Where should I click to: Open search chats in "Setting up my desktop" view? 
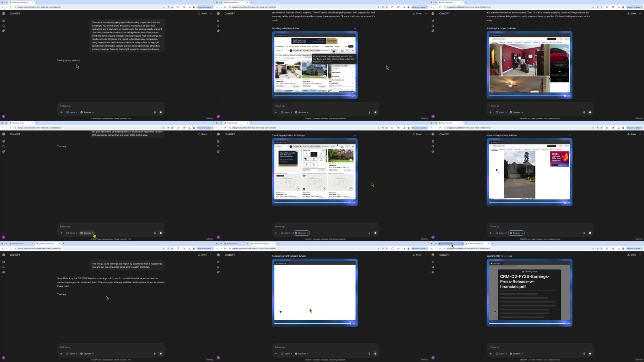4,26
